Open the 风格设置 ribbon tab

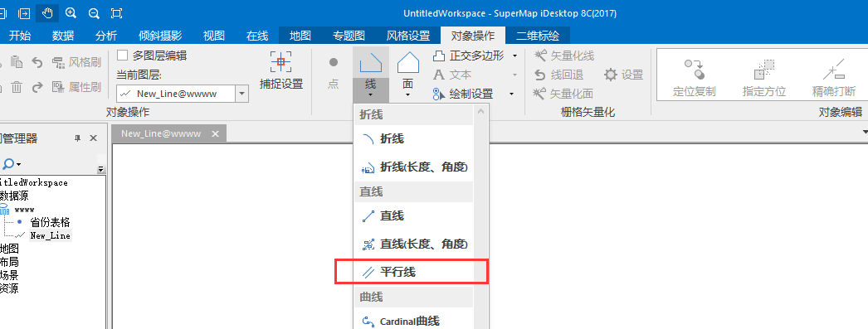(x=408, y=36)
